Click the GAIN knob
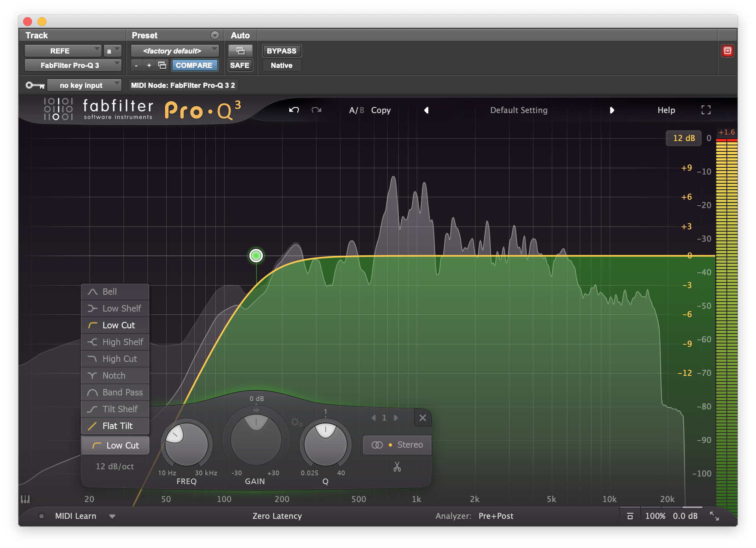This screenshot has width=756, height=548. 256,439
